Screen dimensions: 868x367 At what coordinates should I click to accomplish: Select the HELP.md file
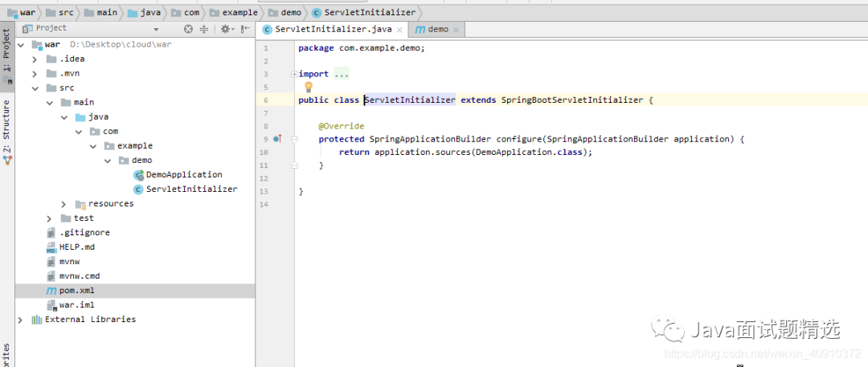[77, 247]
